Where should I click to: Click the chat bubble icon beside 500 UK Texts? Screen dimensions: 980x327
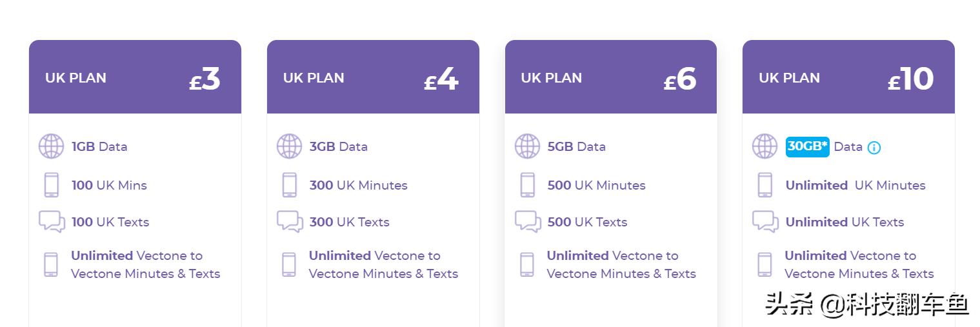pos(527,222)
